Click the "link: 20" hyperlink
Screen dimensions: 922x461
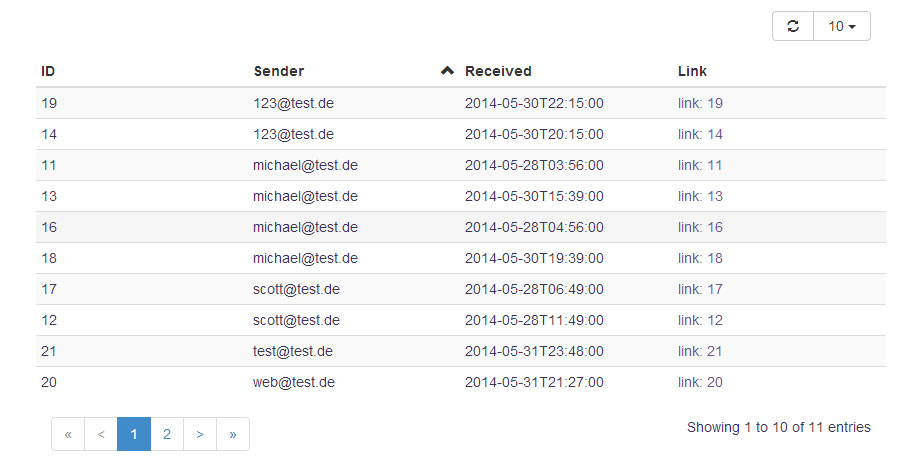click(700, 382)
